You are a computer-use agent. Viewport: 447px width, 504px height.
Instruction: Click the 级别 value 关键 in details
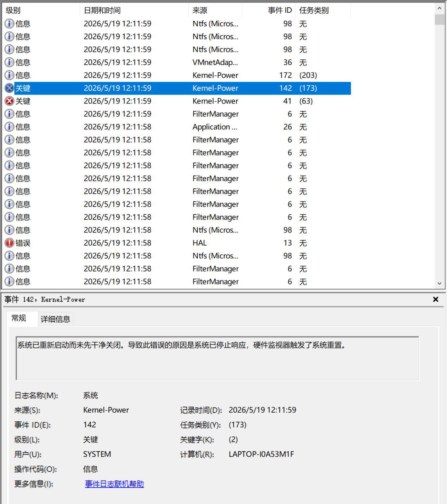(90, 439)
